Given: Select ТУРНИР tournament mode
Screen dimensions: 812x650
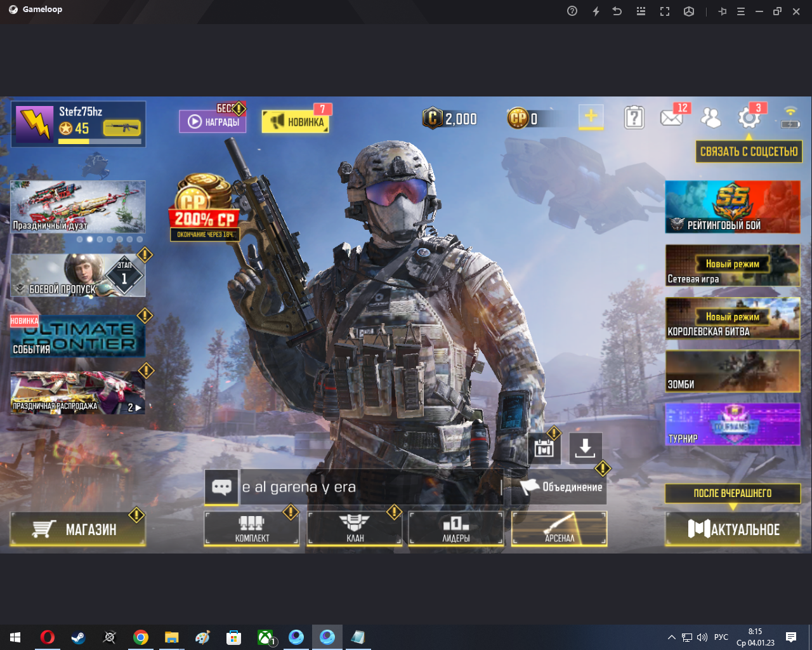Looking at the screenshot, I should pos(733,424).
